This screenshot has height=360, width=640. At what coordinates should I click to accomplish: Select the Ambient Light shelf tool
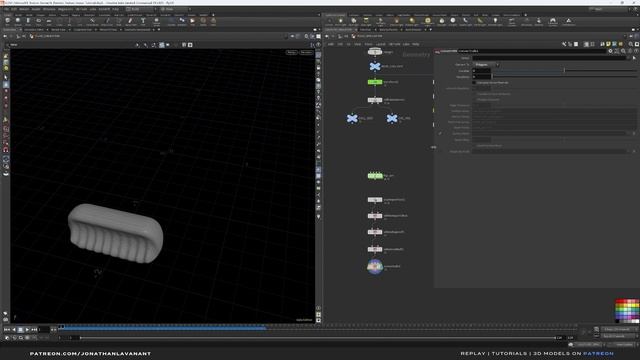496,21
